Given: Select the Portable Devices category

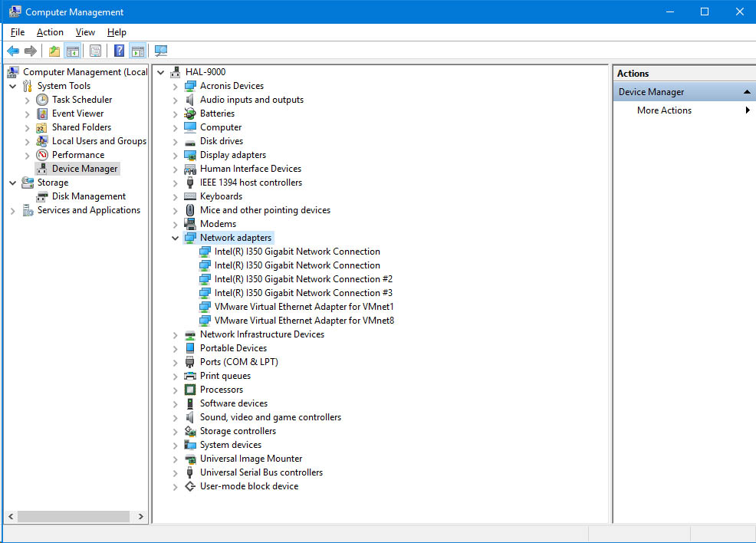Looking at the screenshot, I should pyautogui.click(x=233, y=348).
